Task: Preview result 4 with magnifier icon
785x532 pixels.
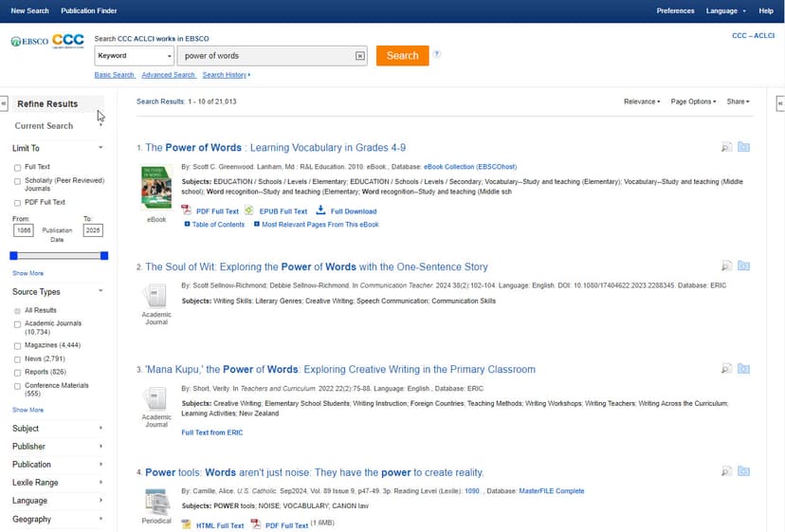Action: point(726,471)
